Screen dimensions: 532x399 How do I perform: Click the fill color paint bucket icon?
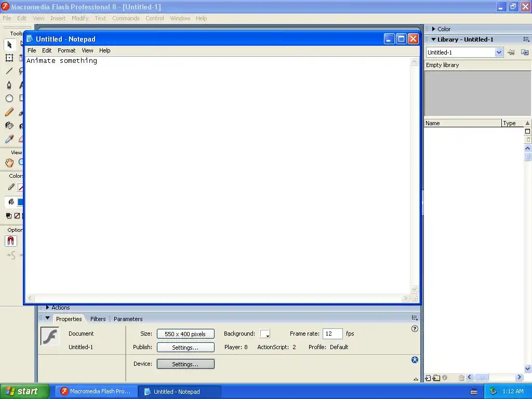[11, 202]
